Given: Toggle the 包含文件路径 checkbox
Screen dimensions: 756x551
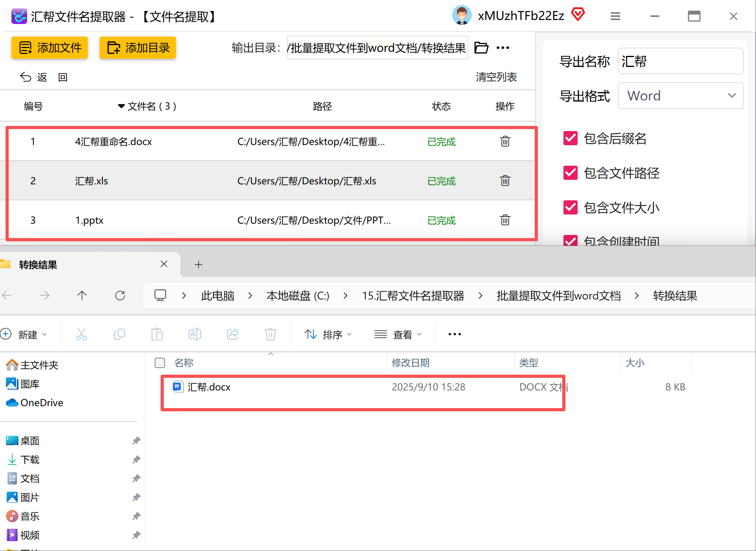Looking at the screenshot, I should tap(571, 173).
